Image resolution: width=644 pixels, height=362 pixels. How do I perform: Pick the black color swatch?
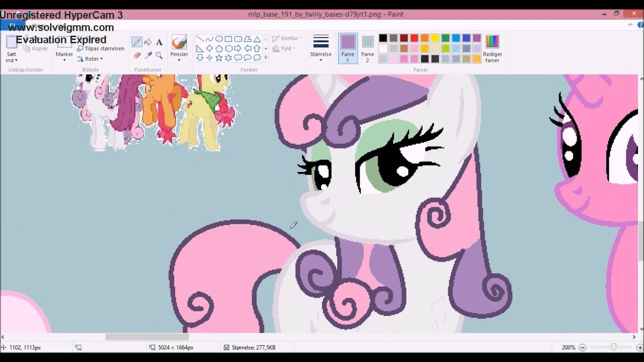pyautogui.click(x=383, y=38)
